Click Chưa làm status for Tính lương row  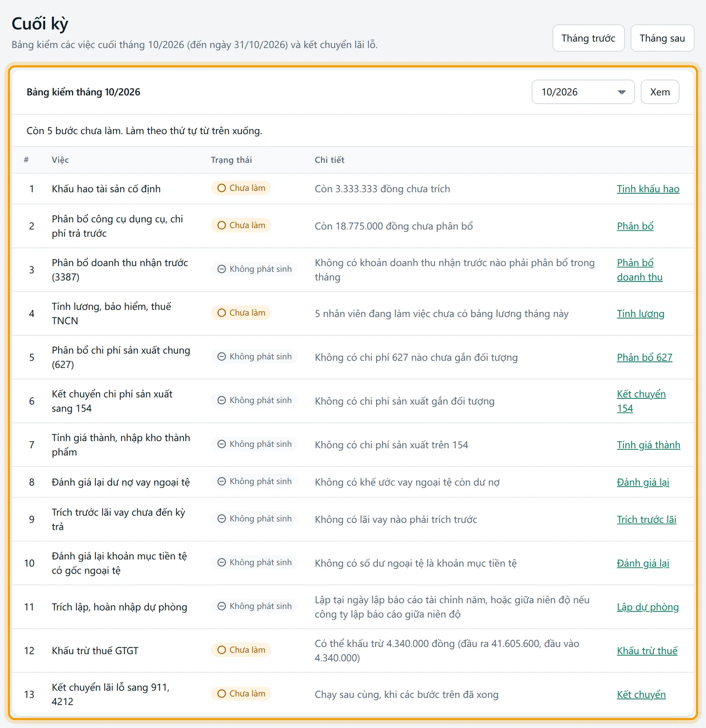(241, 313)
